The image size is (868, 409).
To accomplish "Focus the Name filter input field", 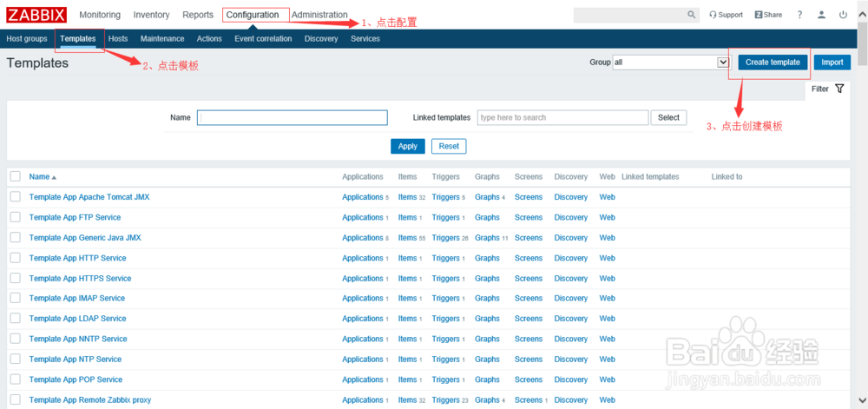I will point(293,117).
